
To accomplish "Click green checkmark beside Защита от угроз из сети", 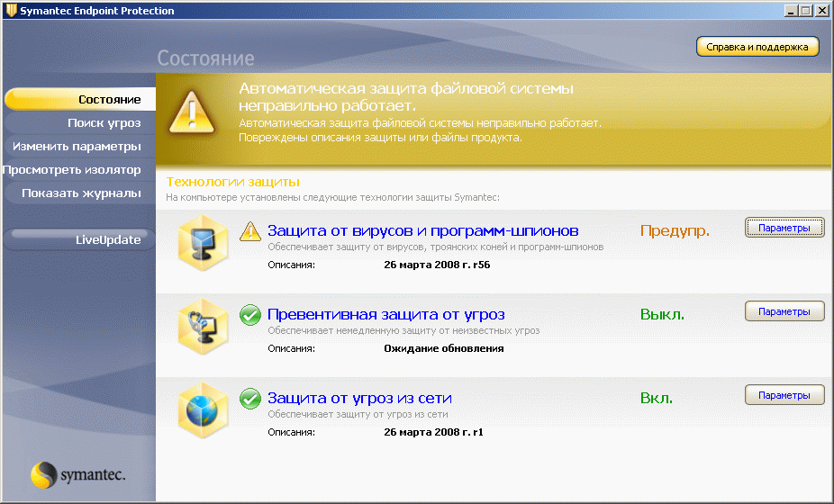I will [x=250, y=398].
